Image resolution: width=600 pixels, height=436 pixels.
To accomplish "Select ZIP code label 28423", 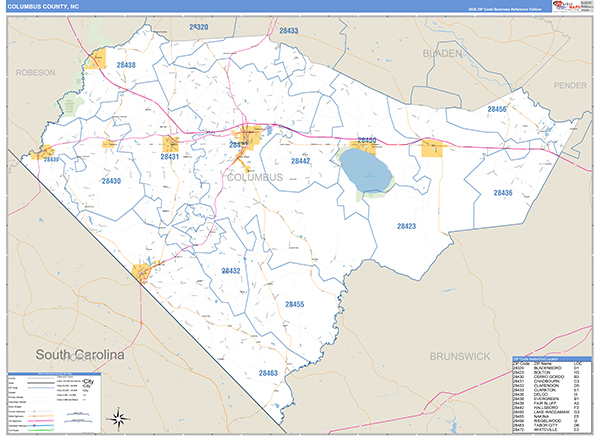I will point(406,226).
